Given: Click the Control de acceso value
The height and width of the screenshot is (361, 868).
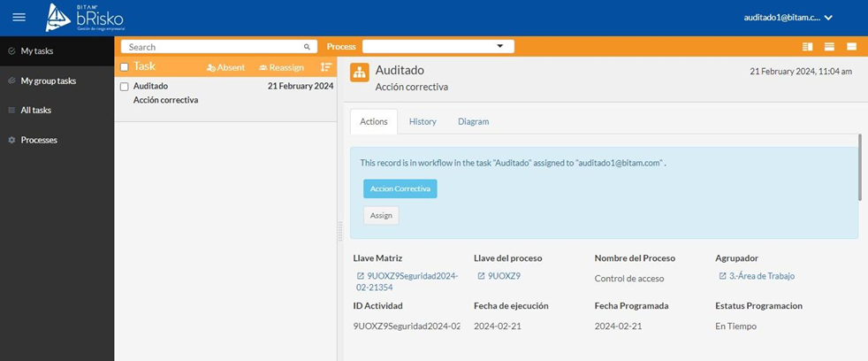Looking at the screenshot, I should coord(628,279).
